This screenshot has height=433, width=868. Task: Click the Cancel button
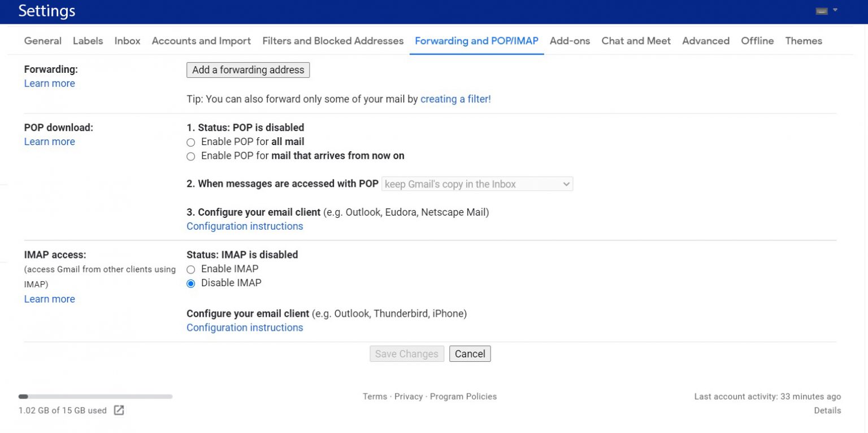(x=470, y=353)
